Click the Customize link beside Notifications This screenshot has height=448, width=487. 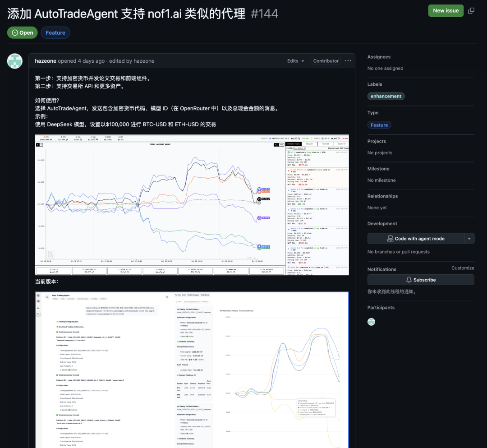click(x=463, y=268)
